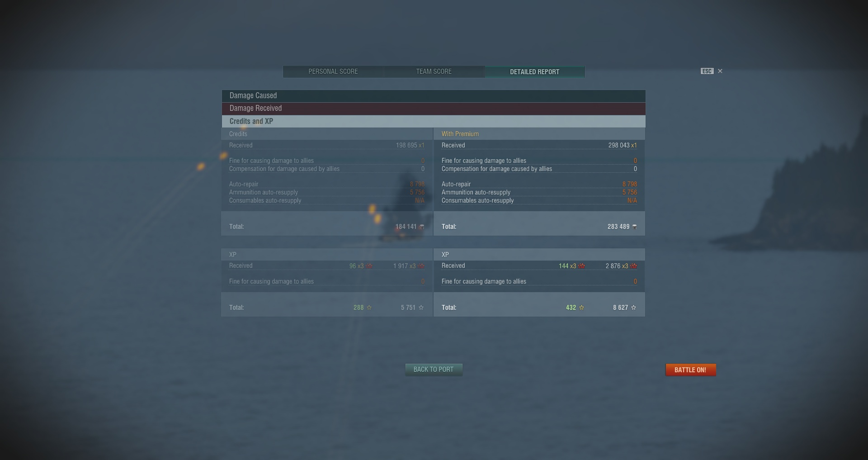This screenshot has width=868, height=460.
Task: Select the Detailed Report tab
Action: point(535,71)
